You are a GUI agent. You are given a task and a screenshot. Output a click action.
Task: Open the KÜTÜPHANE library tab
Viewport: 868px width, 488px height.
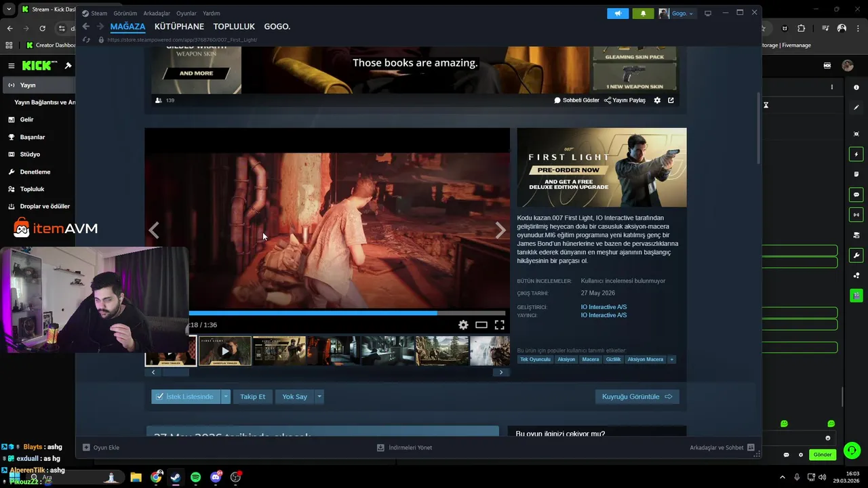tap(179, 26)
